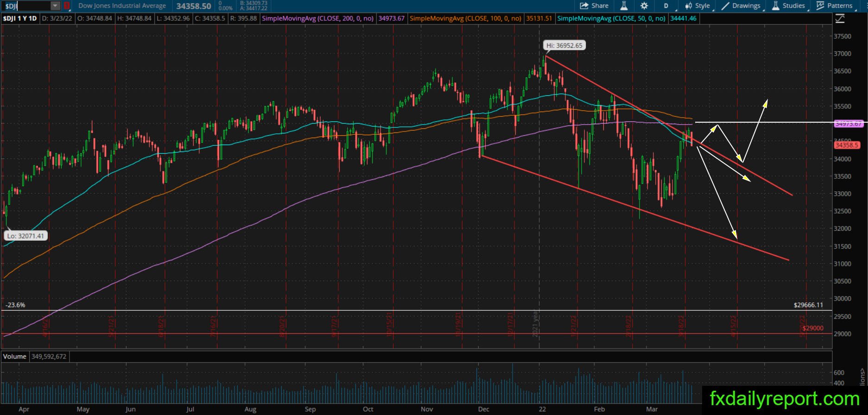Click the -23.6% level label
The image size is (868, 415).
(15, 305)
